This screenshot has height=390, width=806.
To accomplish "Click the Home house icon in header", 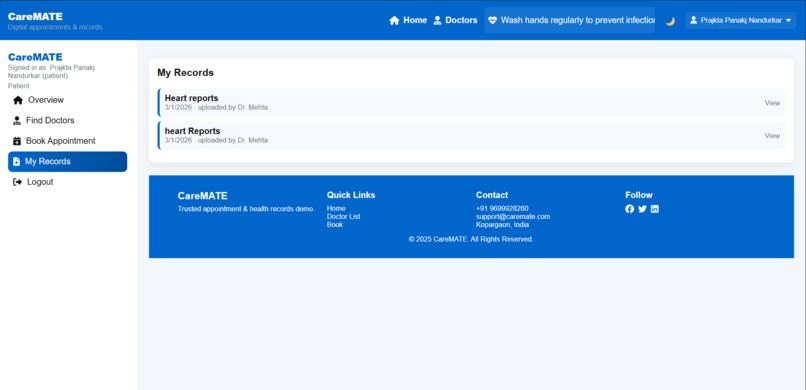I will coord(394,21).
